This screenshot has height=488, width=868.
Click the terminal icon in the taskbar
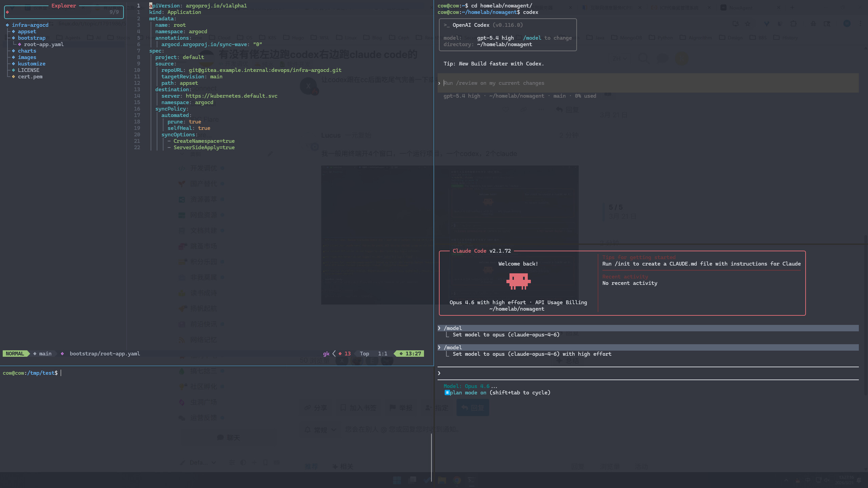471,480
